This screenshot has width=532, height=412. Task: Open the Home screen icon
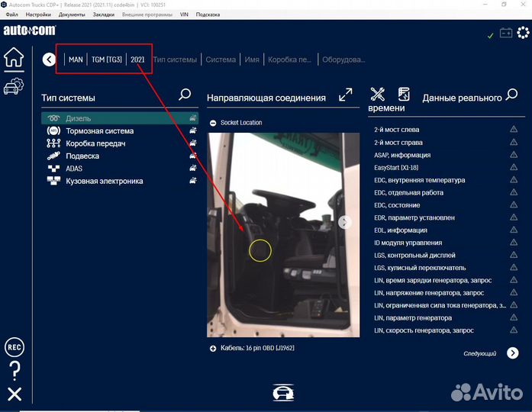click(x=14, y=57)
